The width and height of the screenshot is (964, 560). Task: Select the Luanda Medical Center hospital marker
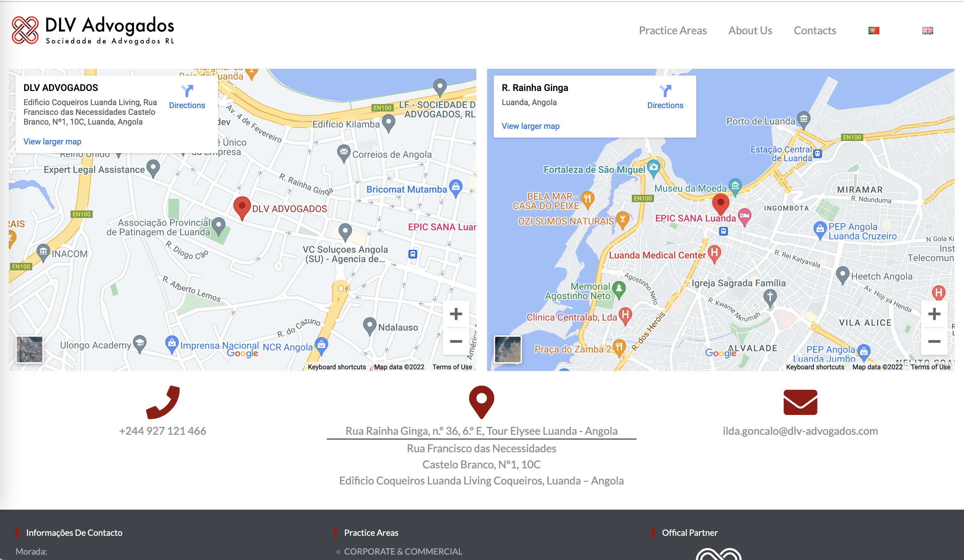(714, 254)
